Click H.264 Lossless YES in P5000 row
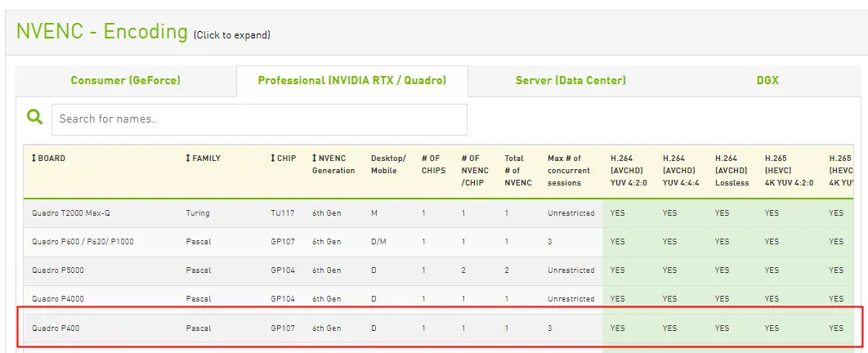The width and height of the screenshot is (868, 353). [x=722, y=270]
